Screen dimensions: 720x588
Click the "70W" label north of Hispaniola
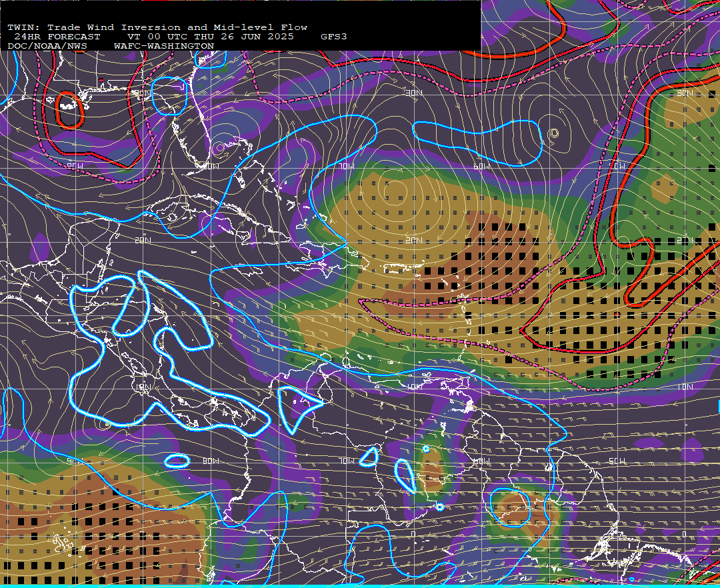(x=347, y=166)
